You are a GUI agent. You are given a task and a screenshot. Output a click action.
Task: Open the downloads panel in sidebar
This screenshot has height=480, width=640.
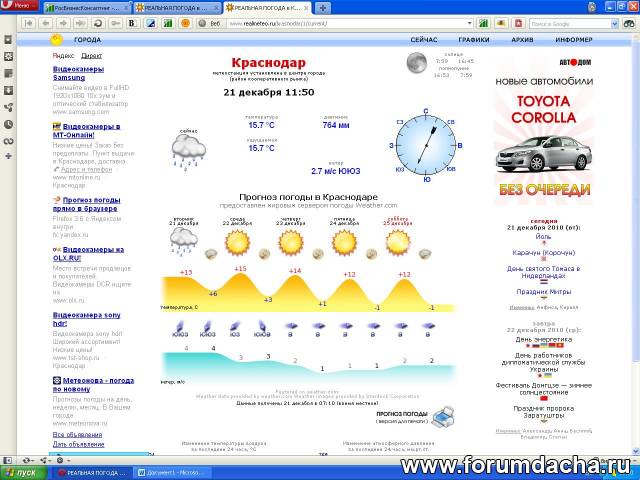point(8,90)
